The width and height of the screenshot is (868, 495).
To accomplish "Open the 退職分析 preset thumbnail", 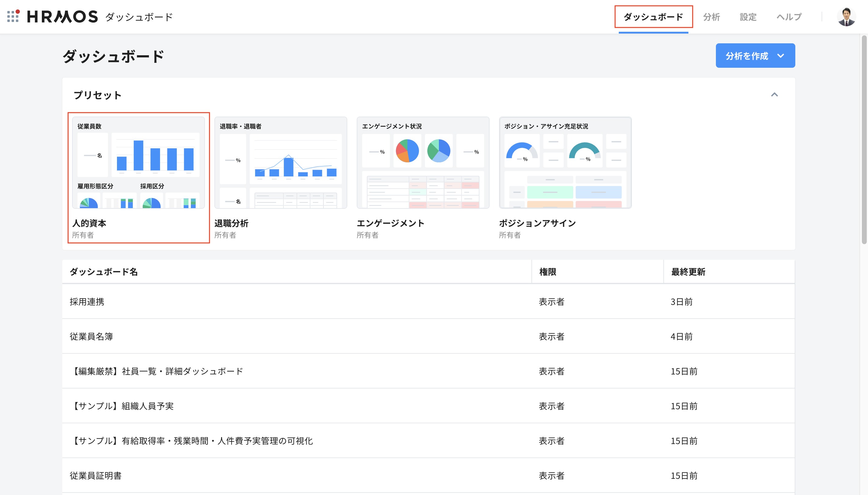I will click(x=281, y=162).
